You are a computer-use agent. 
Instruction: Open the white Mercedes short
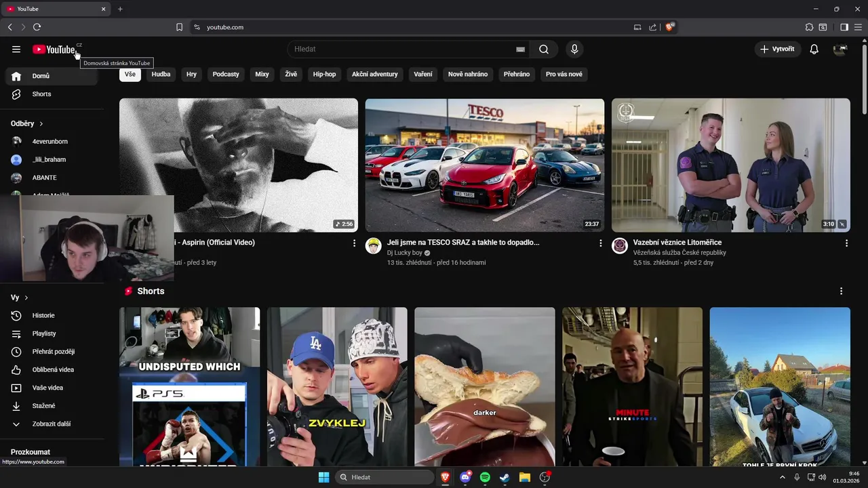780,387
